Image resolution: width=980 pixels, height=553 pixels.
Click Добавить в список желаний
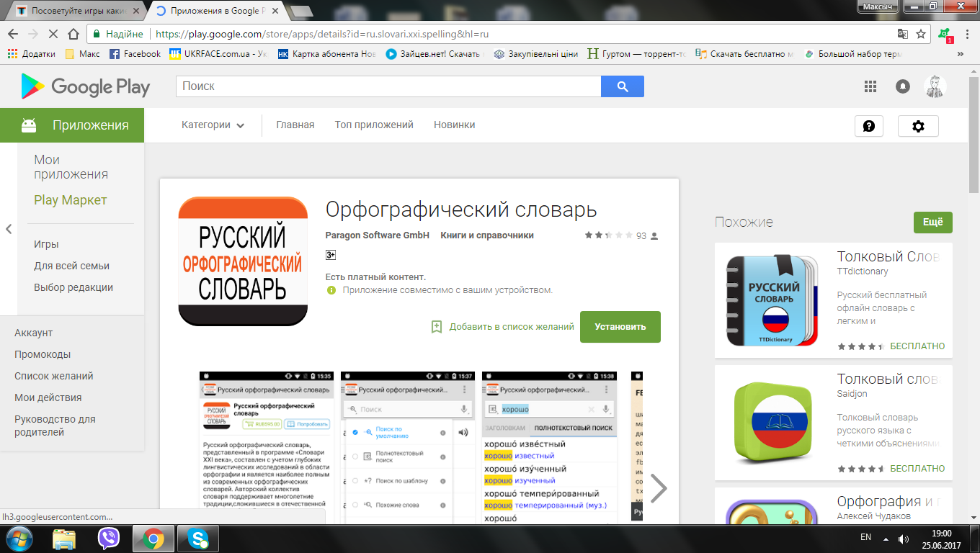512,327
